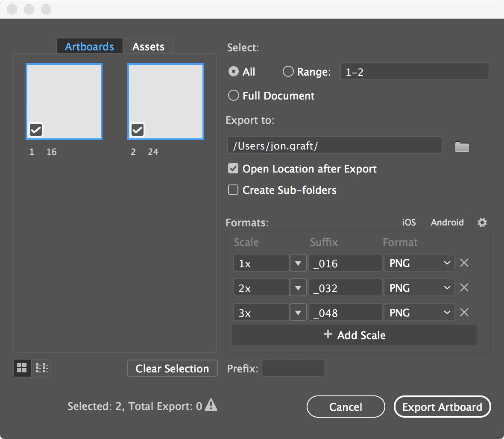504x439 pixels.
Task: Uncheck Open Location after Export
Action: pyautogui.click(x=233, y=169)
